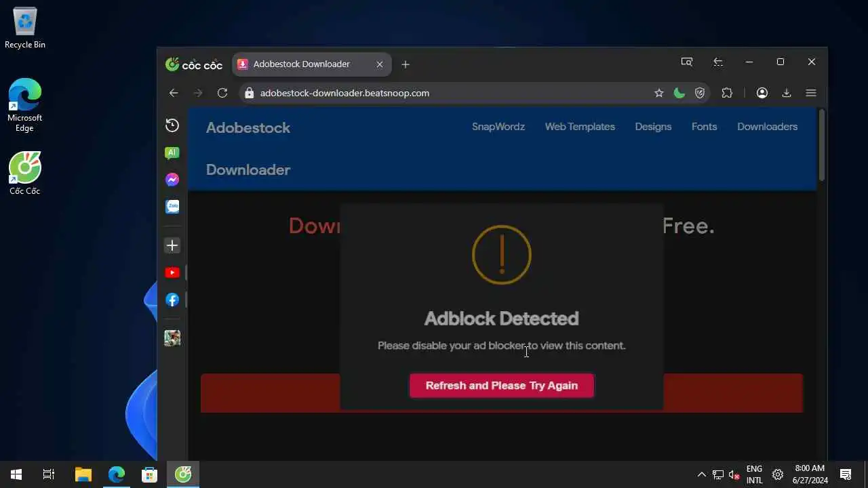Open Facebook in the sidebar
868x488 pixels.
pos(172,300)
